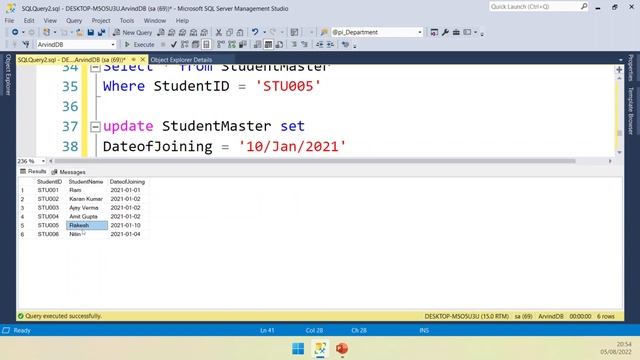Image resolution: width=640 pixels, height=360 pixels.
Task: Display the Estimated Execution Plan icon
Action: coord(184,44)
